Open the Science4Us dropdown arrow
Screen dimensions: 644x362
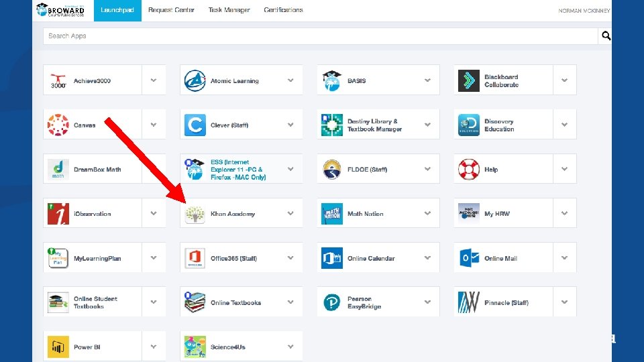click(x=290, y=347)
